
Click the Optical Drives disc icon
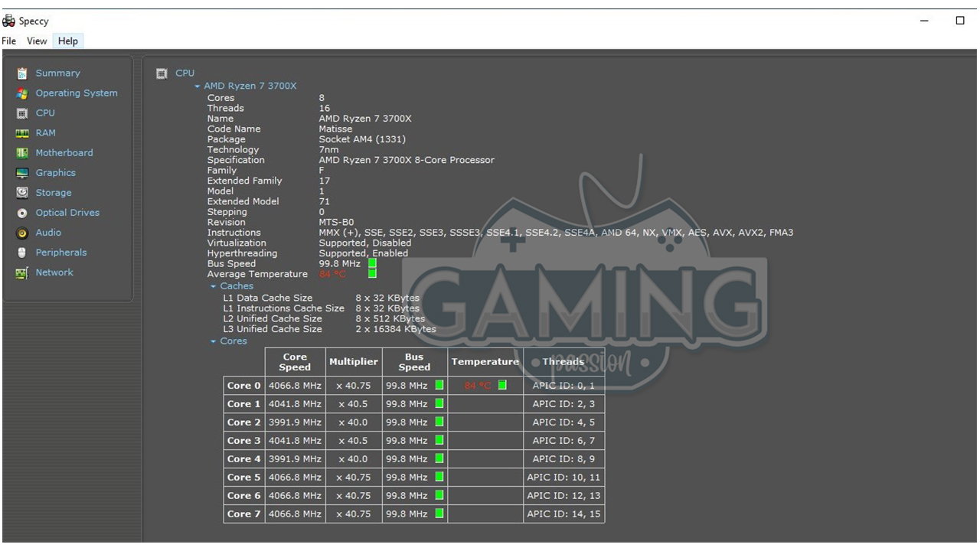[22, 213]
